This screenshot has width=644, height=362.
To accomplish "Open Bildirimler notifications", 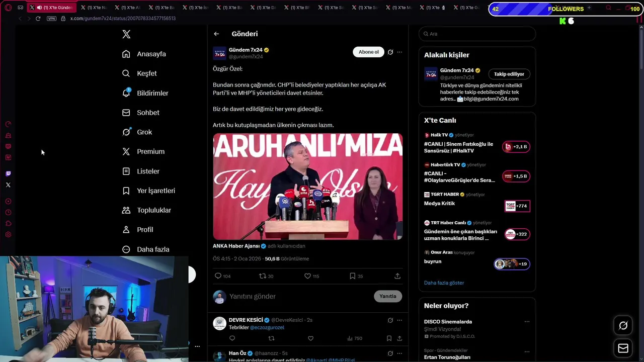I will coord(145,93).
